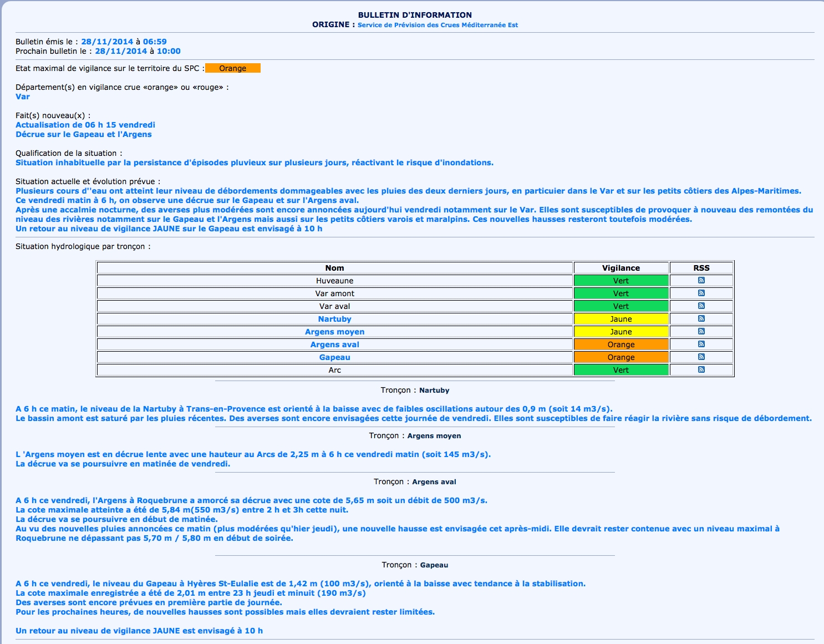Click the Orange vigilance cell for Argens aval
The width and height of the screenshot is (824, 644).
click(x=621, y=344)
